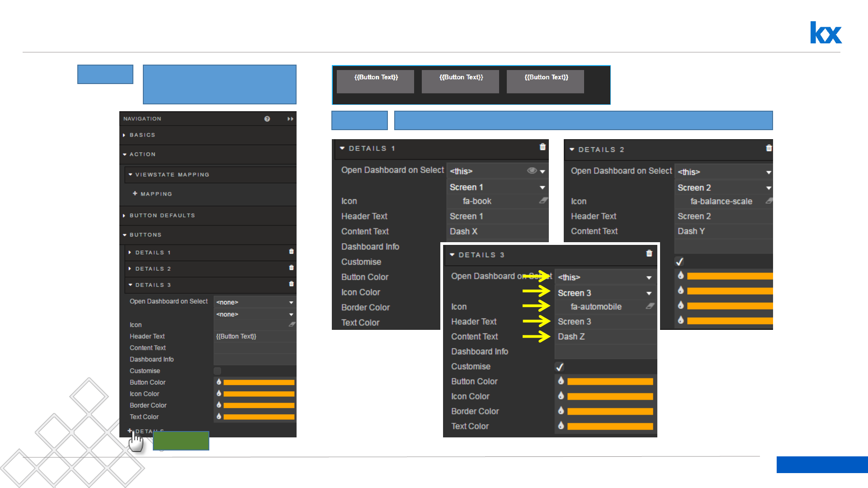Click the first {{Button Text}} button
Viewport: 868px width, 488px height.
click(376, 81)
